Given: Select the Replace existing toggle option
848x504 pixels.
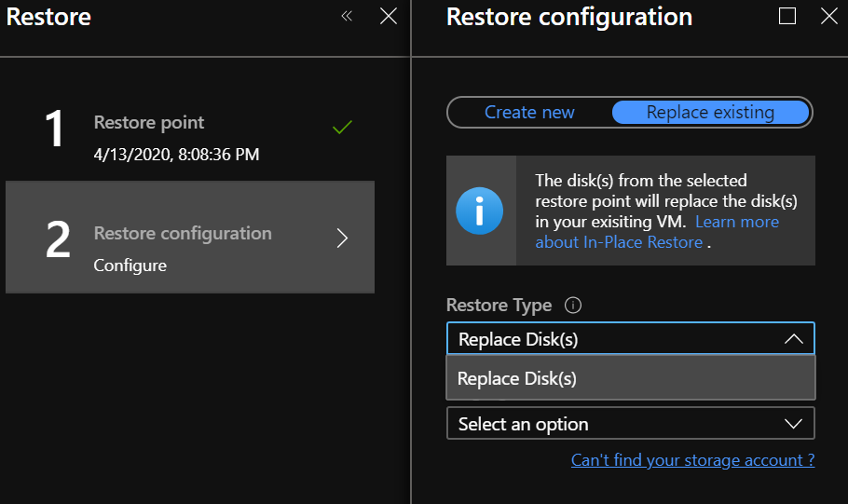Looking at the screenshot, I should coord(710,113).
